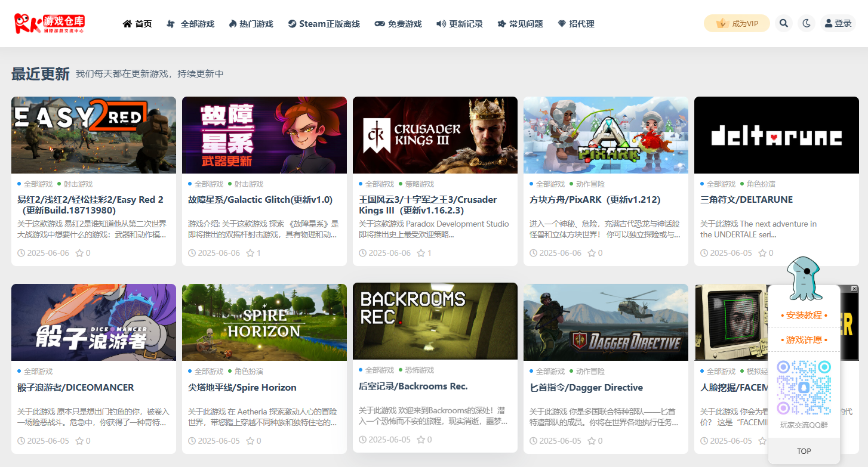Open title 故障星系/Galactic Glitch(更新v1.0)
The width and height of the screenshot is (868, 467).
(x=260, y=199)
